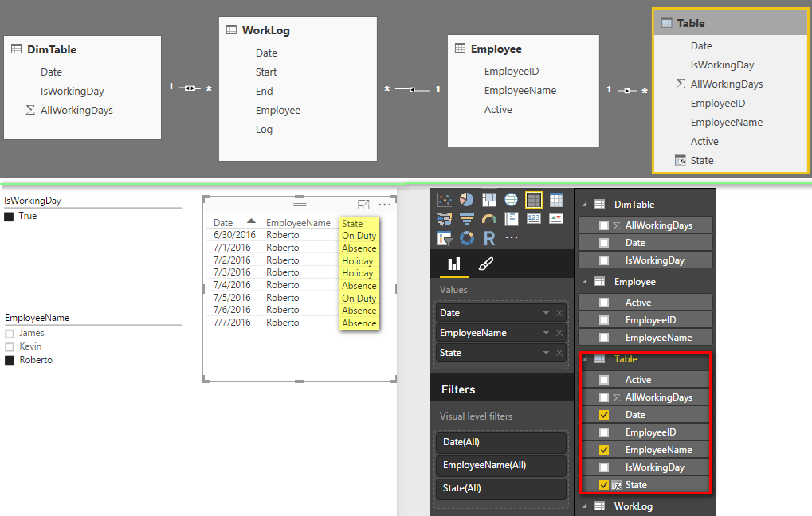Click EmployeeName column header in table
This screenshot has height=516, width=812.
[x=298, y=222]
